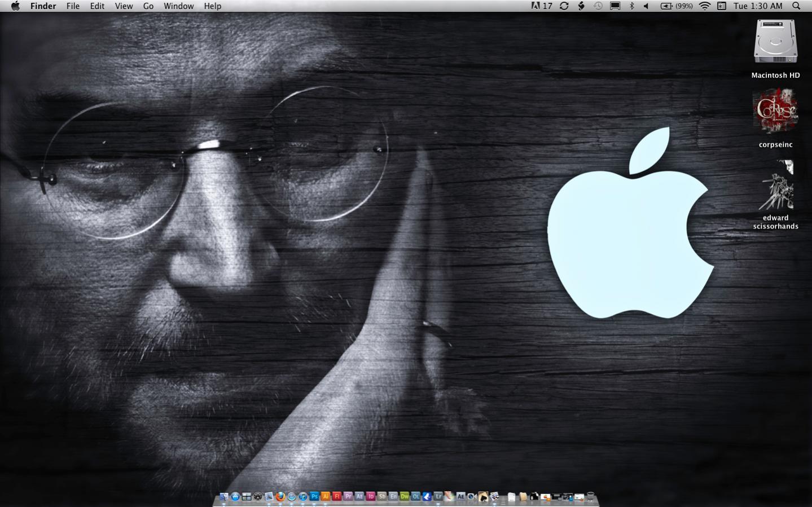Launch Encore (En) from the Dock
The height and width of the screenshot is (507, 812).
(393, 496)
